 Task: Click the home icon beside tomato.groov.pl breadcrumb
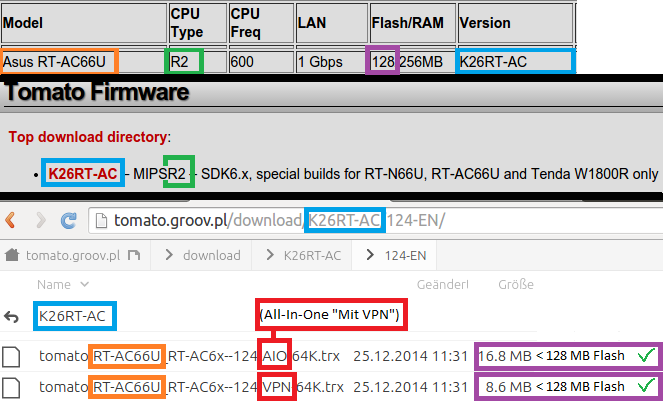12,255
